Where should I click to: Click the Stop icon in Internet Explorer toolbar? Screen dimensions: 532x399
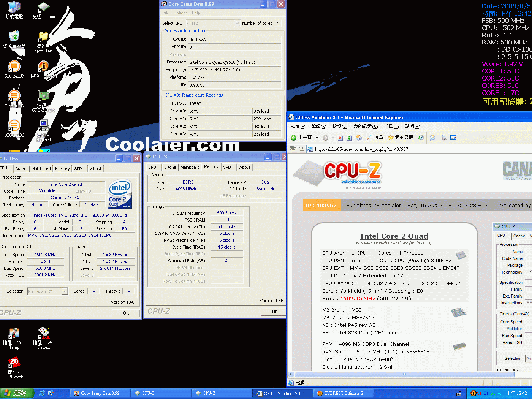coord(340,138)
